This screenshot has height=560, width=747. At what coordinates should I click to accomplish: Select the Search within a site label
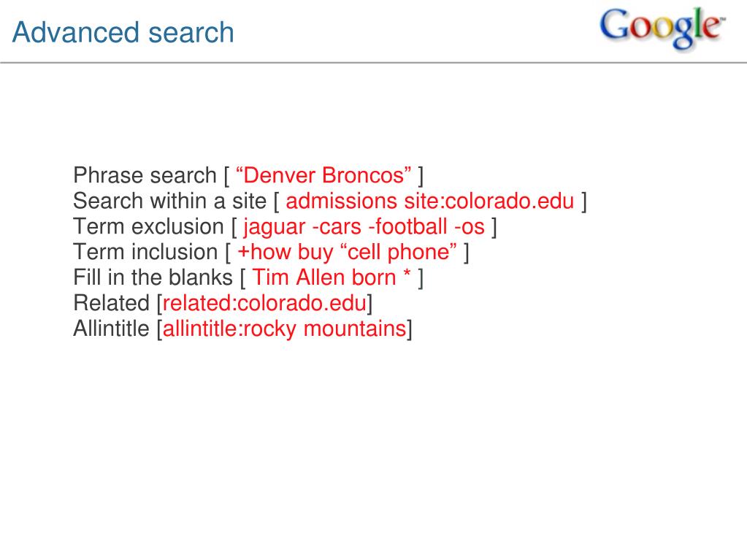169,201
